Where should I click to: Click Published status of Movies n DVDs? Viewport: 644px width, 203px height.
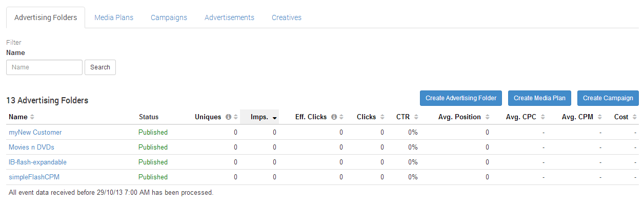153,147
